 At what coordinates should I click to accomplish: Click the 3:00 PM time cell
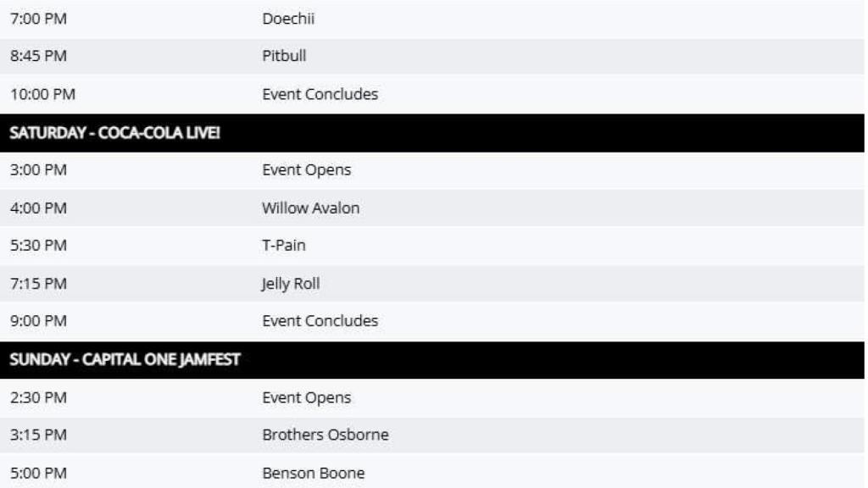pos(38,170)
